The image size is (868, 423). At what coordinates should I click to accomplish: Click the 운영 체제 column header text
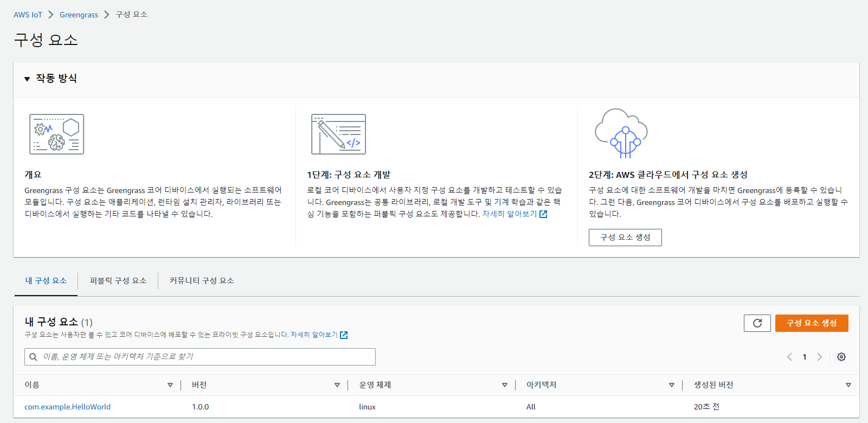click(375, 385)
